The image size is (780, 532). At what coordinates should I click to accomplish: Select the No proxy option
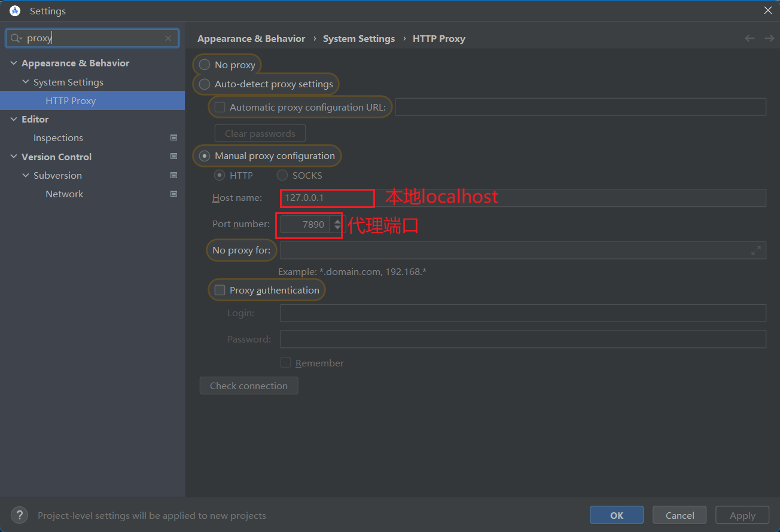pyautogui.click(x=205, y=65)
